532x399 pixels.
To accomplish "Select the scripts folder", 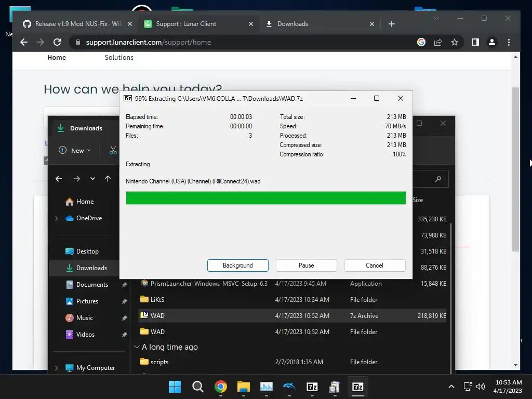I will point(294,362).
